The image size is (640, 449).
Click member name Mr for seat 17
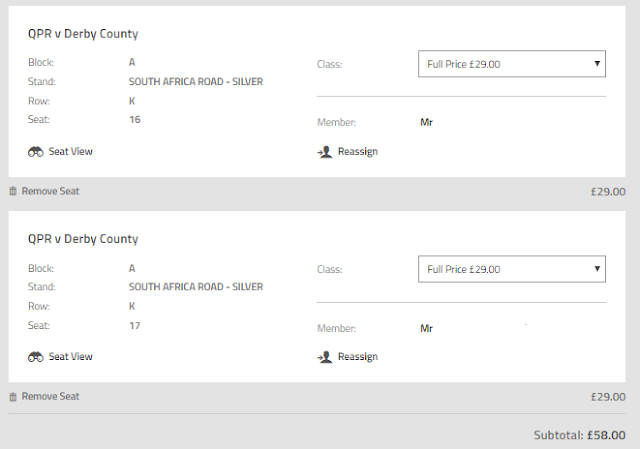tap(427, 328)
